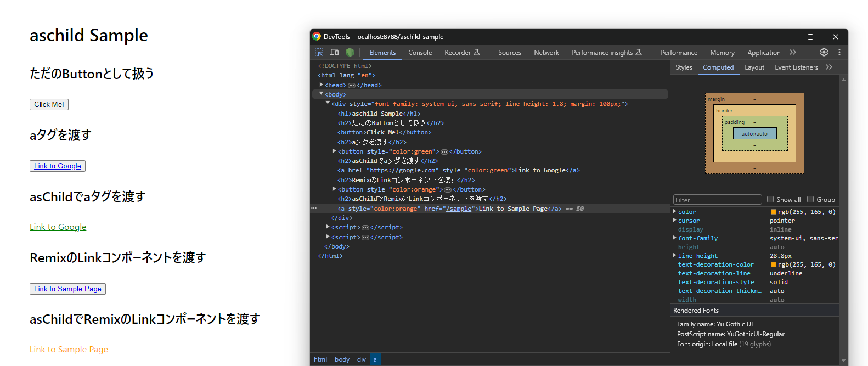Open the Styles sidebar tab
The image size is (868, 366).
[684, 67]
